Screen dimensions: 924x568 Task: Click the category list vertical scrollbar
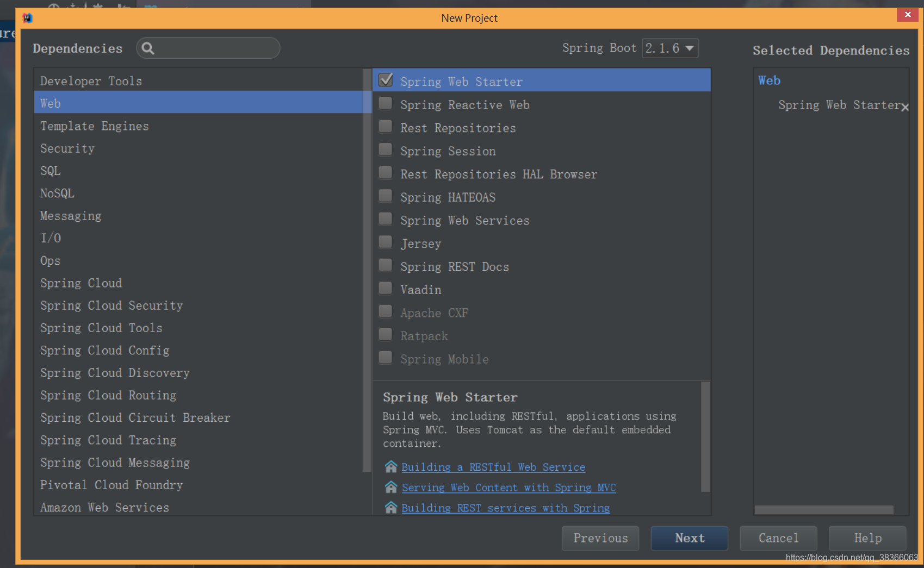pos(367,270)
